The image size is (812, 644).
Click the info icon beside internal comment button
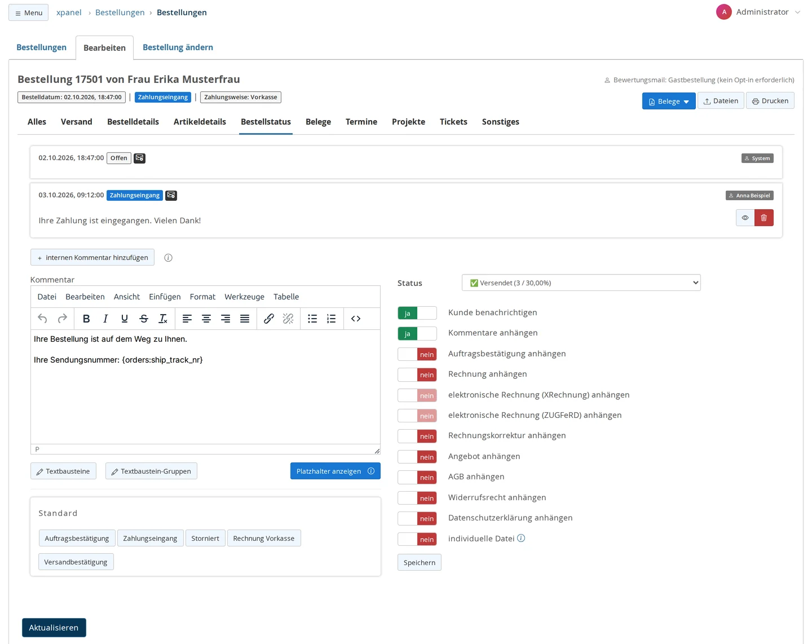[168, 258]
